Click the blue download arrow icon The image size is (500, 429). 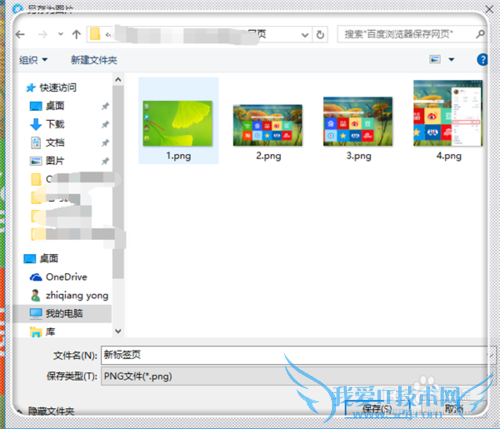point(36,124)
